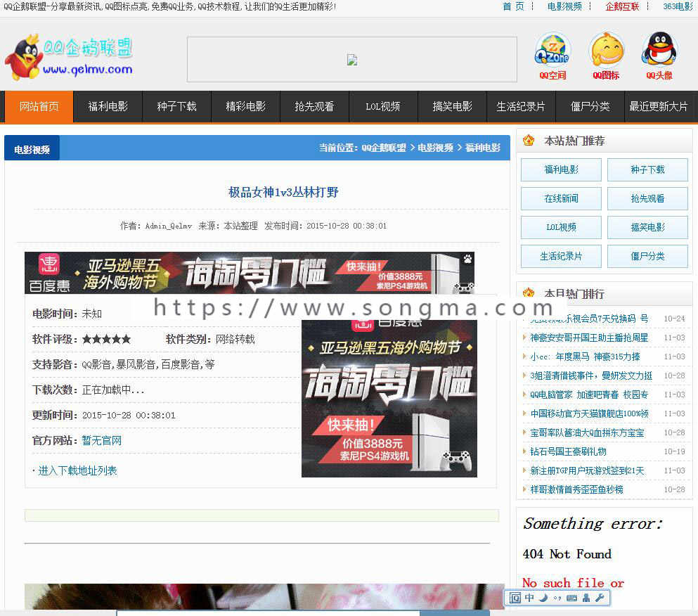This screenshot has width=698, height=616.
Task: Click the broken image in header banner
Action: pos(351,60)
